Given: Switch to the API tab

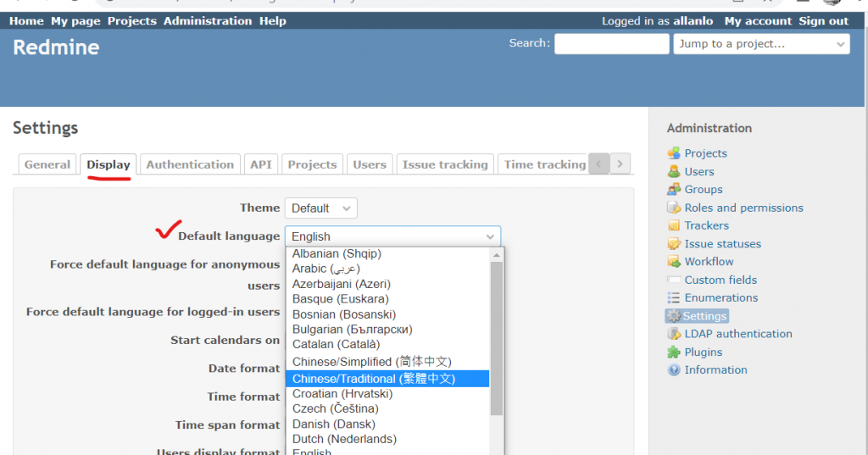Looking at the screenshot, I should (261, 164).
